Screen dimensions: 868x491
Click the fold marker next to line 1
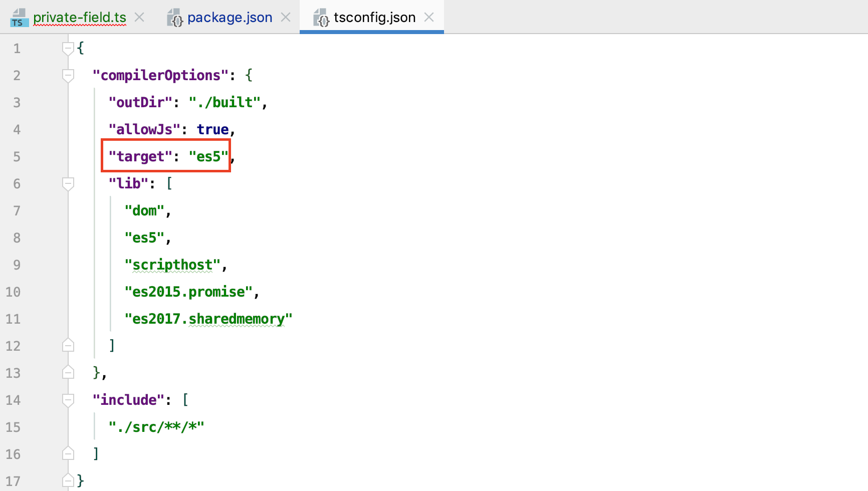coord(68,48)
